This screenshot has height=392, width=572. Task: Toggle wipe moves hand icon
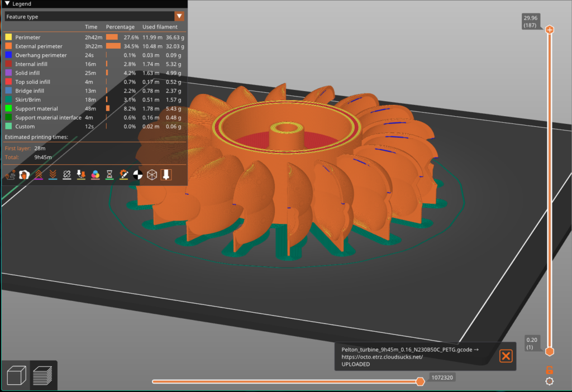click(24, 175)
